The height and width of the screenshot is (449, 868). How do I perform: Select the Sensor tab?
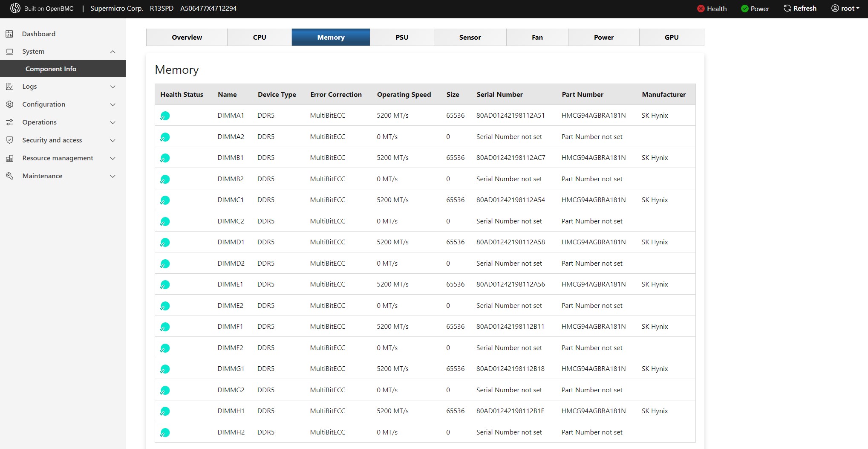[x=470, y=38]
